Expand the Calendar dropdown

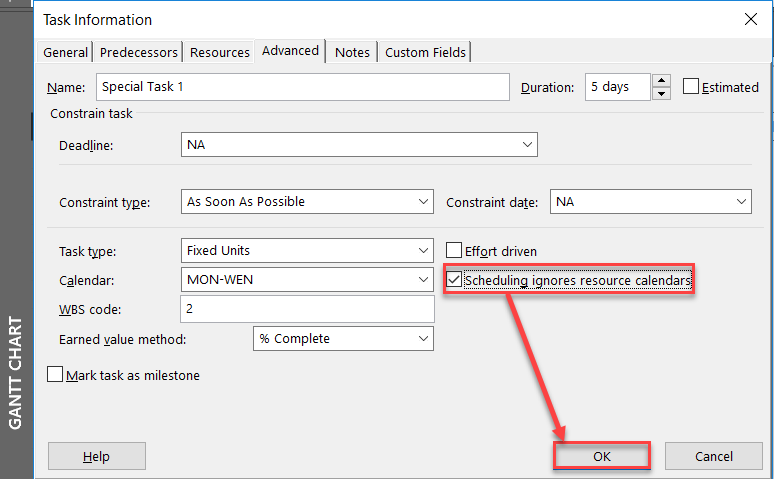click(x=423, y=280)
